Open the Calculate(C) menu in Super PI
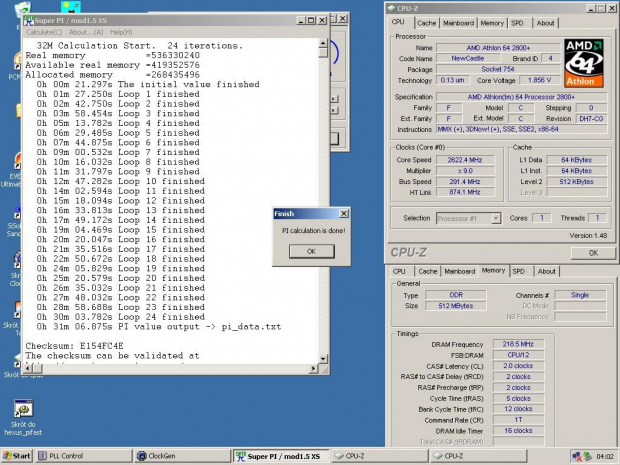Image resolution: width=620 pixels, height=465 pixels. pyautogui.click(x=44, y=32)
